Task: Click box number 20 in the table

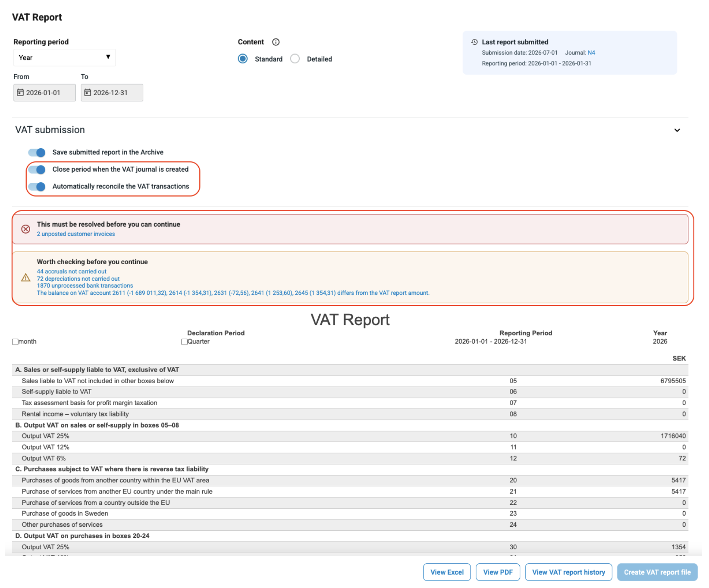Action: click(x=513, y=481)
